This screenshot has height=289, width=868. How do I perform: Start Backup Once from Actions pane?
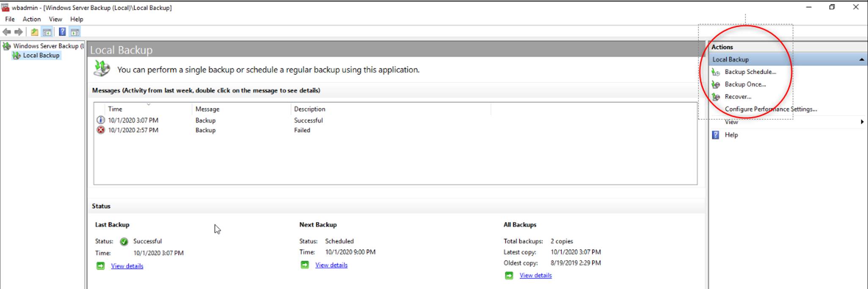[745, 85]
